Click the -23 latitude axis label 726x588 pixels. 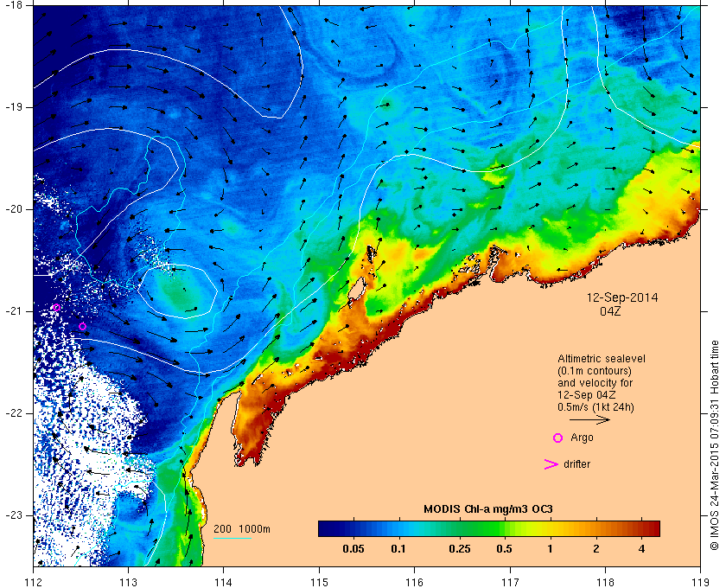pyautogui.click(x=12, y=515)
